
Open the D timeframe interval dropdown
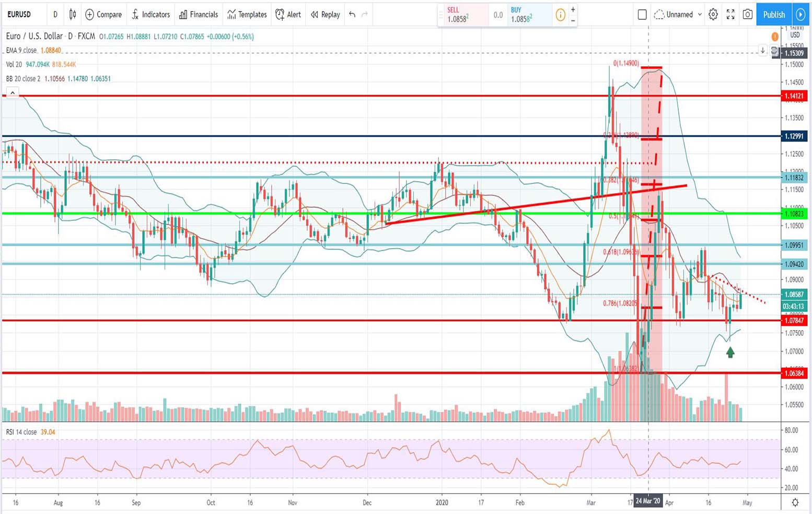pos(55,15)
